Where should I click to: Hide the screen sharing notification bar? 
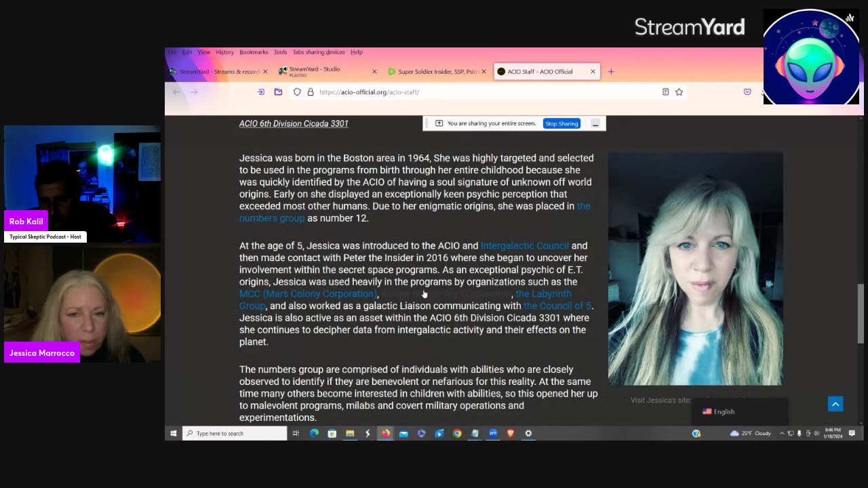(x=595, y=123)
